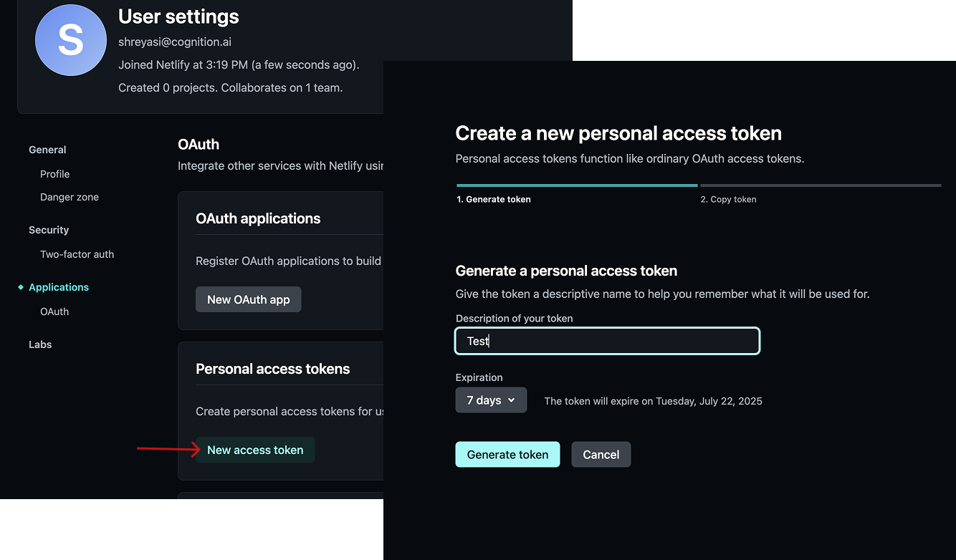Click the email shreyasi@cognition.ai
The height and width of the screenshot is (560, 956).
(x=175, y=42)
